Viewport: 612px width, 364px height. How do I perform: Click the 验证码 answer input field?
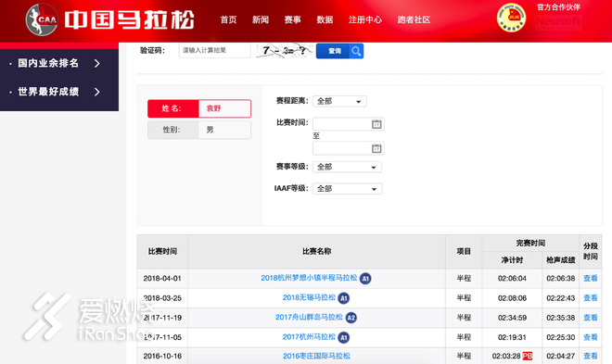pyautogui.click(x=215, y=50)
